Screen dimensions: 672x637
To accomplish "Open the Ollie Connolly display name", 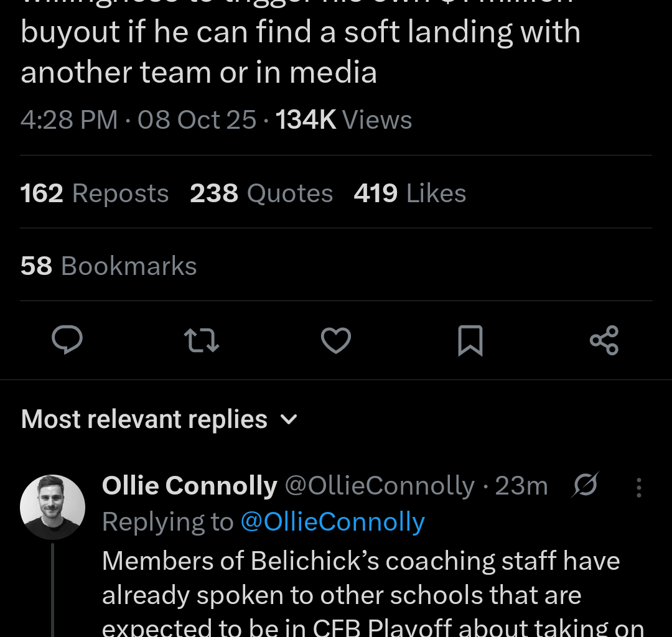I will [189, 486].
